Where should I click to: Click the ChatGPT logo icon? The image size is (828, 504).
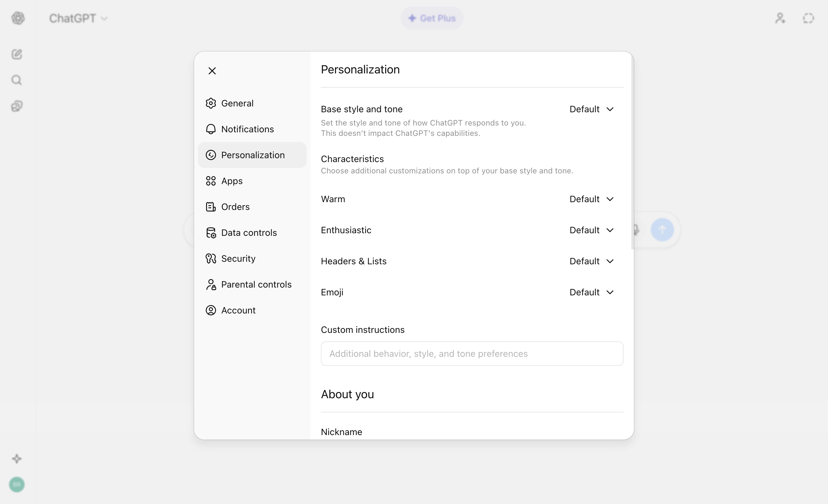coord(18,18)
